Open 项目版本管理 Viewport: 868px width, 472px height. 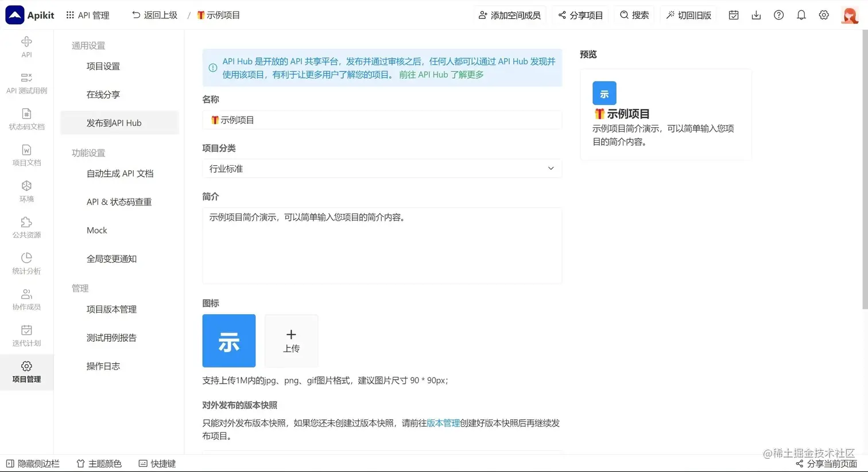point(111,310)
